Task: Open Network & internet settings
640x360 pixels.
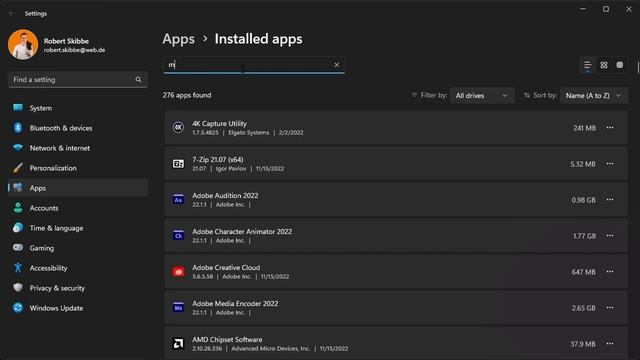Action: pos(78,148)
